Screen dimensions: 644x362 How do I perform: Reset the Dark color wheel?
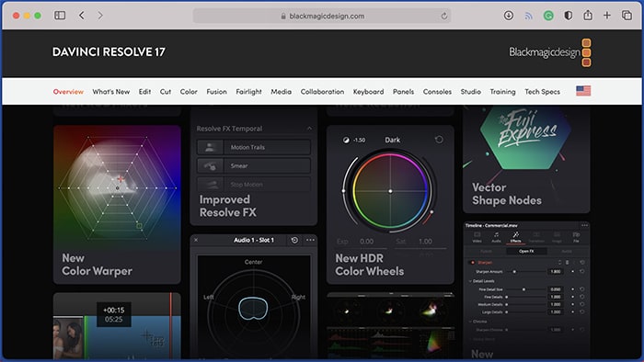click(x=439, y=140)
